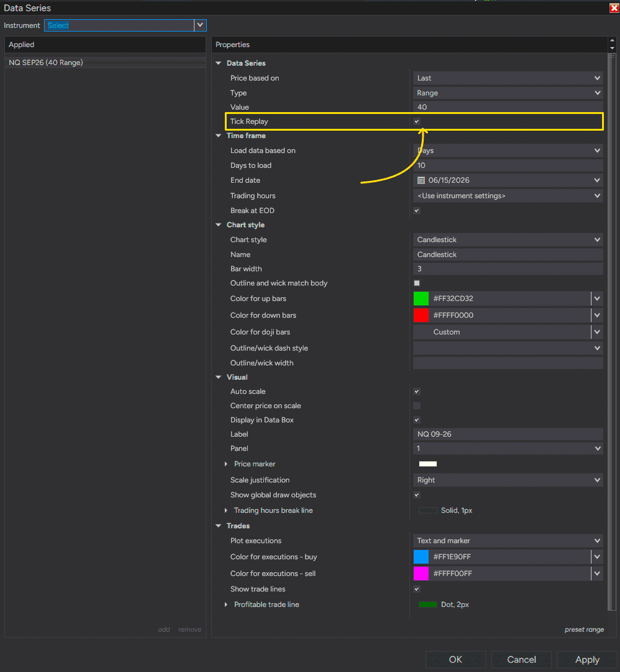Click the dark green Profitable trade line swatch
This screenshot has height=672, width=620.
[427, 604]
